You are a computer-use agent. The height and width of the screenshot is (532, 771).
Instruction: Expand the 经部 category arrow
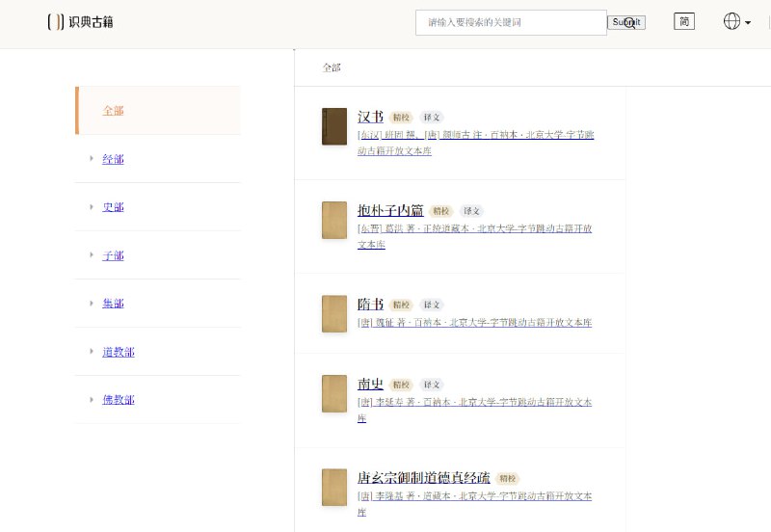(x=92, y=159)
